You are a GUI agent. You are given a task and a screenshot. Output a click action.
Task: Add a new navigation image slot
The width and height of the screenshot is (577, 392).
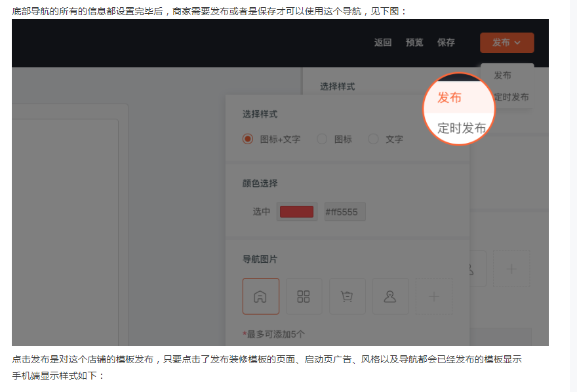click(433, 296)
